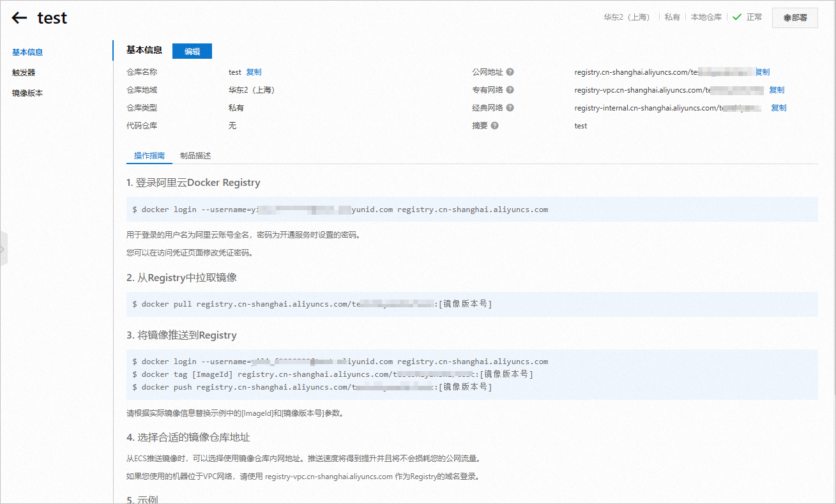Click the 部署 button
This screenshot has width=836, height=504.
tap(795, 18)
